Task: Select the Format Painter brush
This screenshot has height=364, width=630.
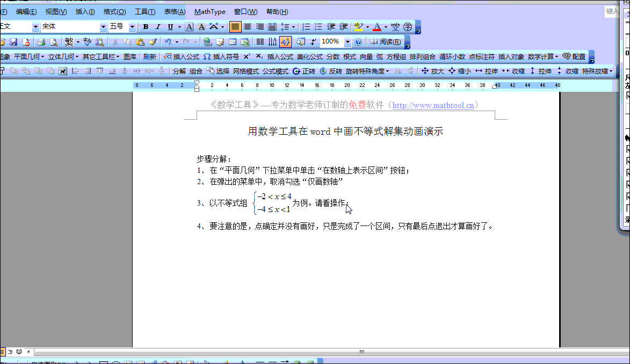Action: [153, 42]
